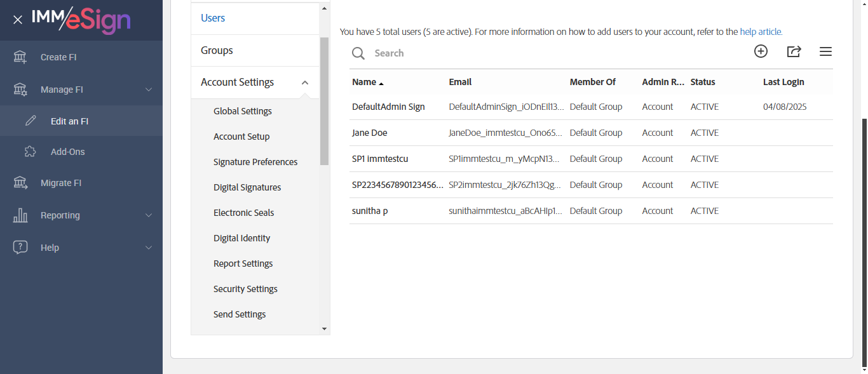
Task: Click the Reporting bar chart icon
Action: (20, 215)
